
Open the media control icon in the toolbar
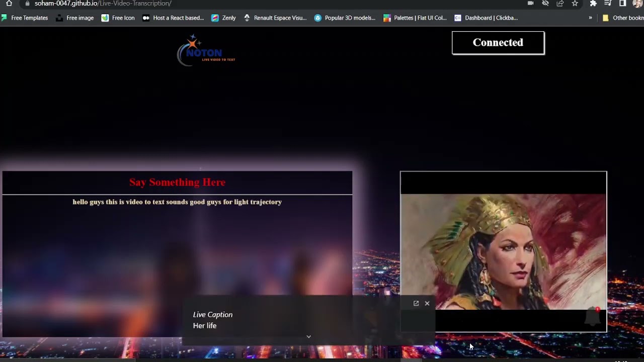click(608, 3)
